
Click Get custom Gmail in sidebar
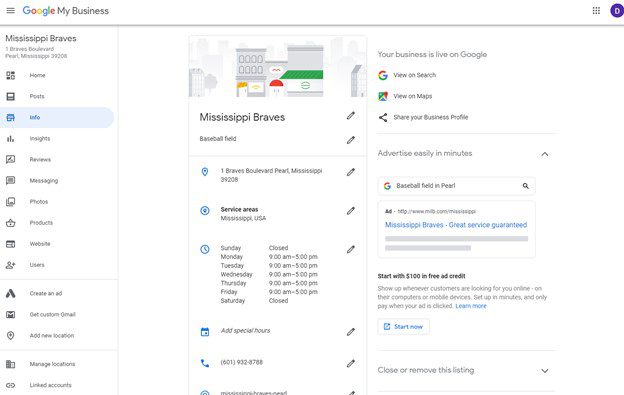coord(53,315)
